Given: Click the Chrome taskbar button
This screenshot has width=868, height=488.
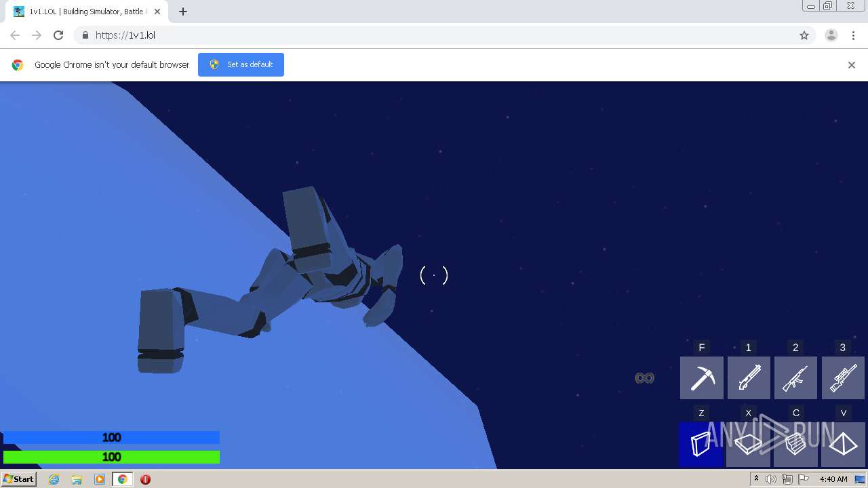Looking at the screenshot, I should tap(123, 479).
